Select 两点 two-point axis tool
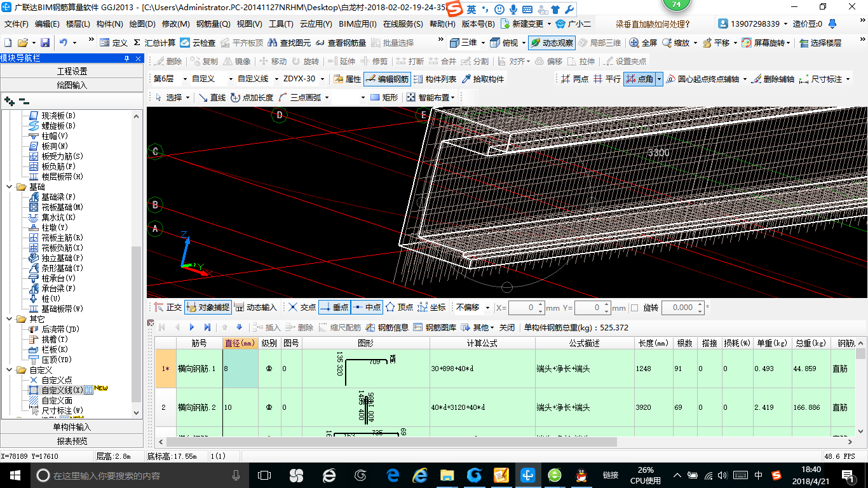 coord(574,79)
